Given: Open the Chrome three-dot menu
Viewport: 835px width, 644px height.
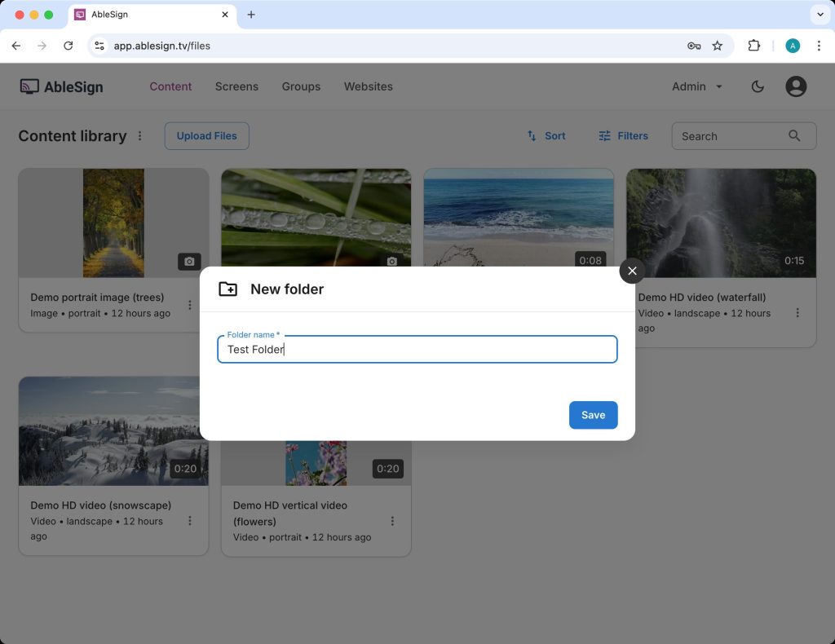Looking at the screenshot, I should tap(819, 46).
